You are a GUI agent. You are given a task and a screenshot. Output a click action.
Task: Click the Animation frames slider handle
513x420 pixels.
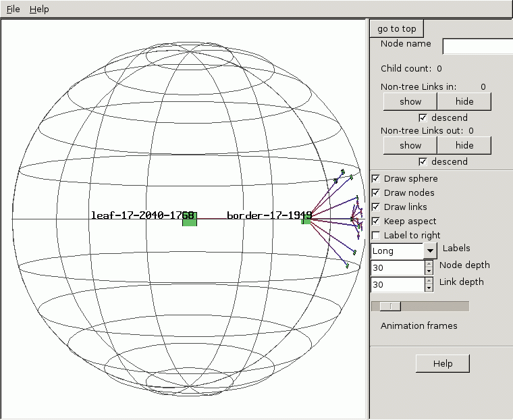390,307
